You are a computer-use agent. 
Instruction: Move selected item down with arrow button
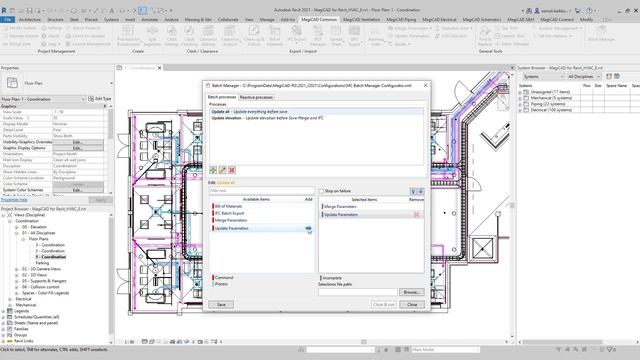click(413, 191)
